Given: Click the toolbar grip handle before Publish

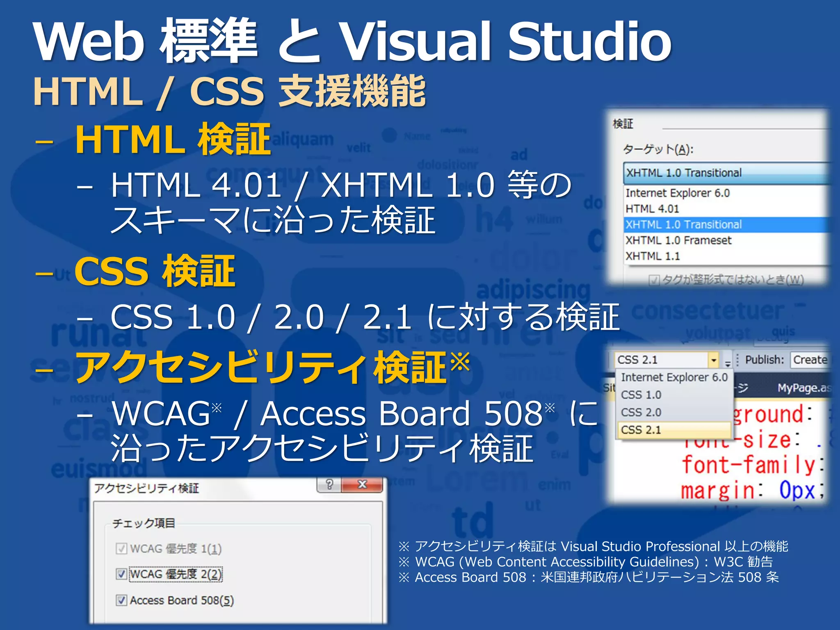Looking at the screenshot, I should tap(737, 360).
